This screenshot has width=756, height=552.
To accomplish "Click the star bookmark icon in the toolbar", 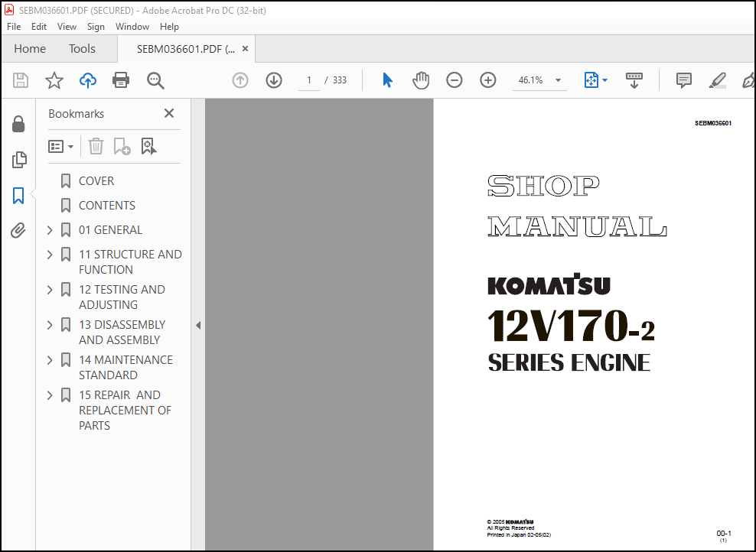I will coord(54,80).
